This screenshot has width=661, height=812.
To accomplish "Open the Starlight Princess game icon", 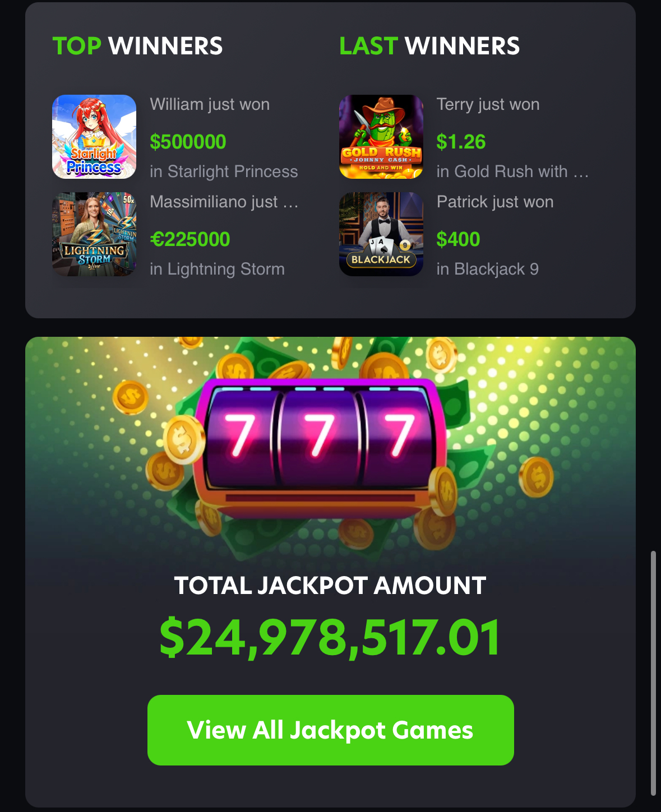I will [94, 137].
